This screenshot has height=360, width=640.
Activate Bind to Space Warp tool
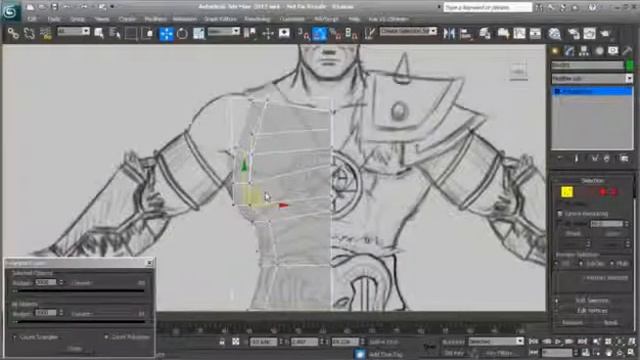click(x=45, y=33)
